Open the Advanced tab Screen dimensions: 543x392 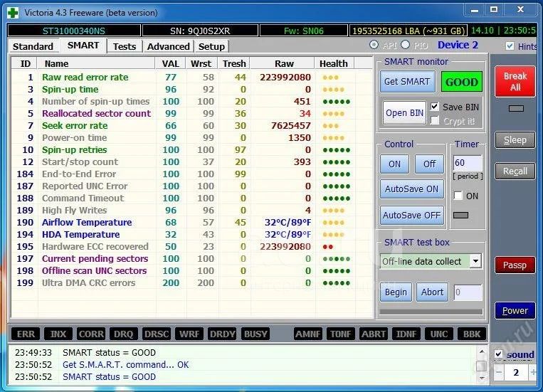168,46
